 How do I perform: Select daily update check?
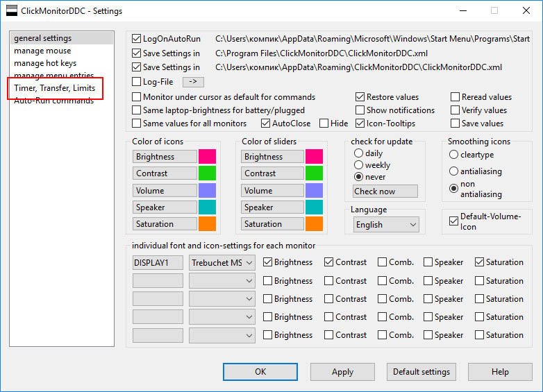click(x=358, y=153)
